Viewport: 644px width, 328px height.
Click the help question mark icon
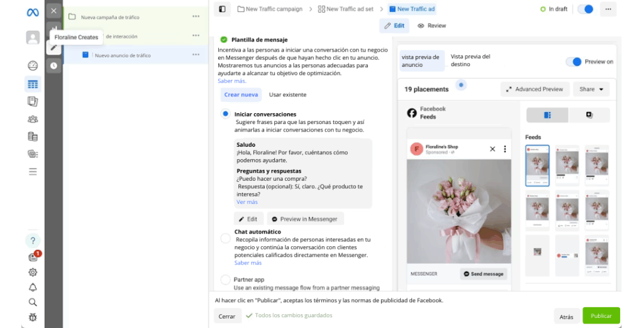[33, 240]
